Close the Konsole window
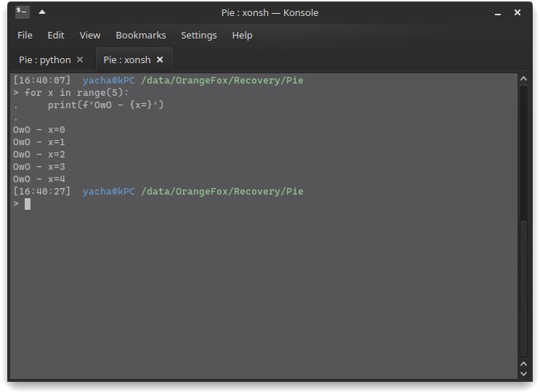Image resolution: width=540 pixels, height=392 pixels. (517, 12)
